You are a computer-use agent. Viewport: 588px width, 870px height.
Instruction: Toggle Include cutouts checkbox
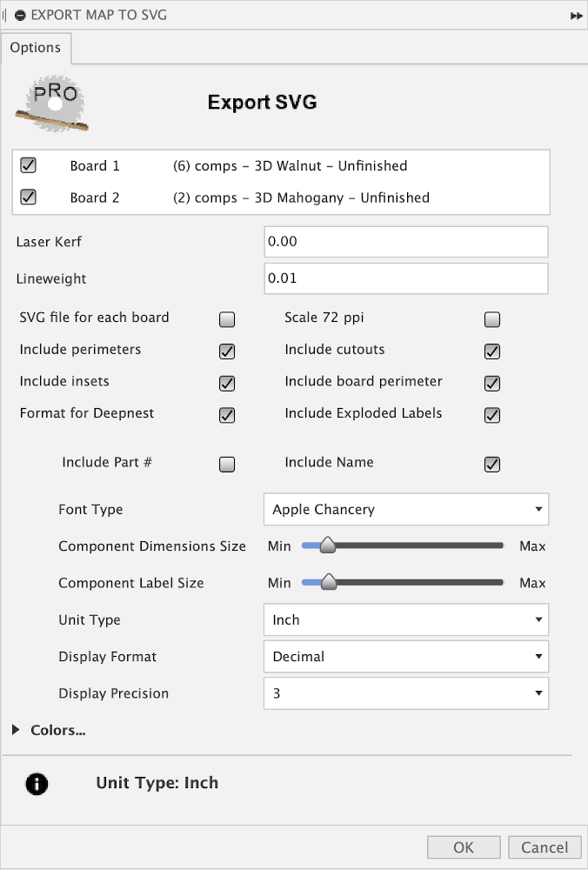point(492,351)
